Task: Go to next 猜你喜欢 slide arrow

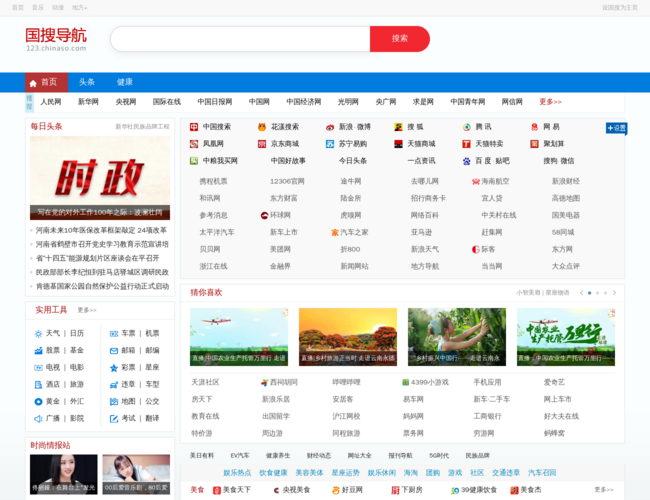Action: (x=614, y=293)
